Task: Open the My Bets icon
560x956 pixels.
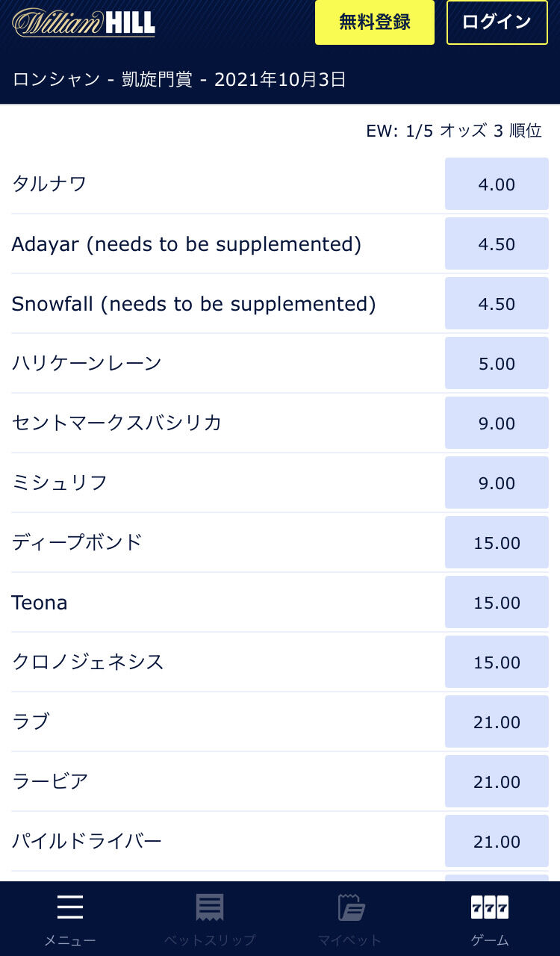Action: pos(350,907)
